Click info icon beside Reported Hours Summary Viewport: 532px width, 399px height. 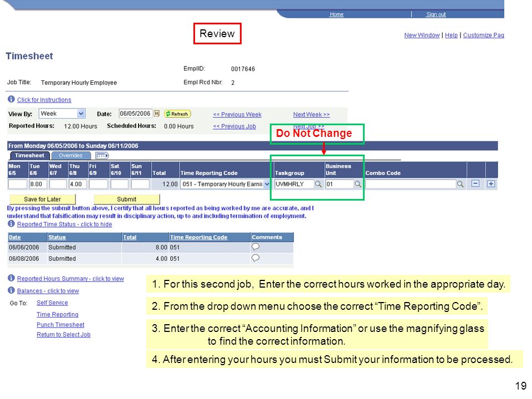[x=11, y=278]
